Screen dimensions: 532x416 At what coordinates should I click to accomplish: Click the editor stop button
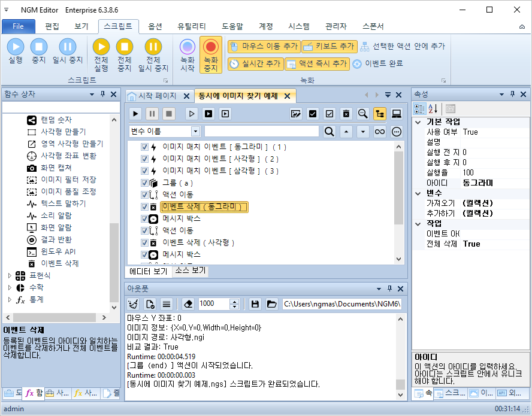(168, 114)
